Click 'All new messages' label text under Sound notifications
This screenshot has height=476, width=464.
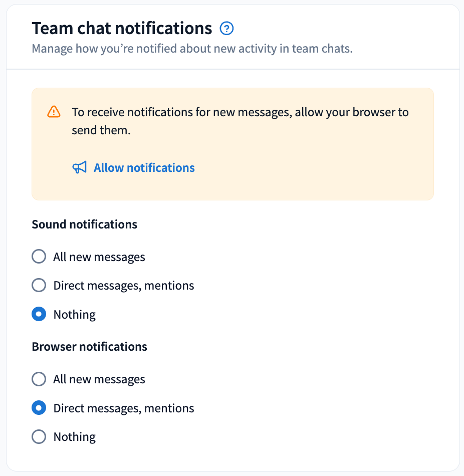[99, 257]
